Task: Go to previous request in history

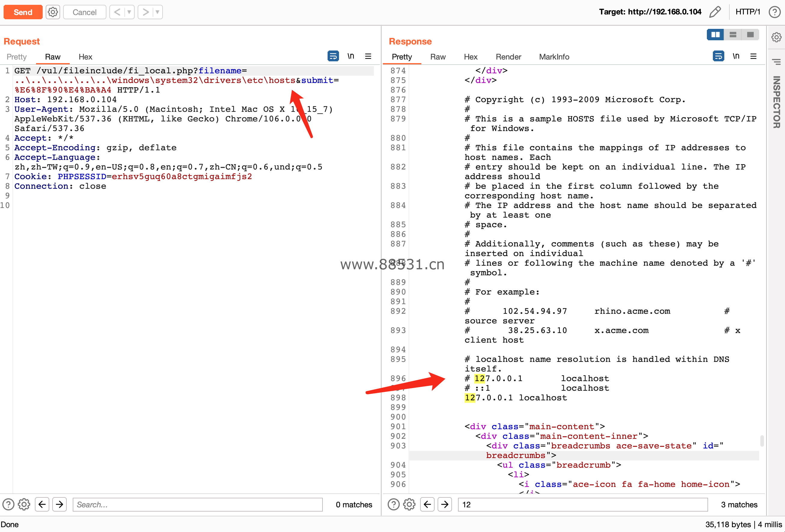Action: click(x=117, y=12)
